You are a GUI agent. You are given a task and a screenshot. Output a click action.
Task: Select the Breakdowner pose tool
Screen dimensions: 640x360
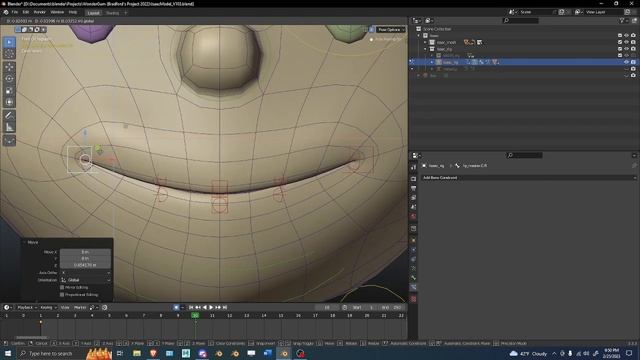9,141
